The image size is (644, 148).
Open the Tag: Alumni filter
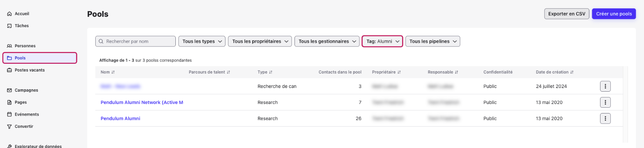(382, 42)
